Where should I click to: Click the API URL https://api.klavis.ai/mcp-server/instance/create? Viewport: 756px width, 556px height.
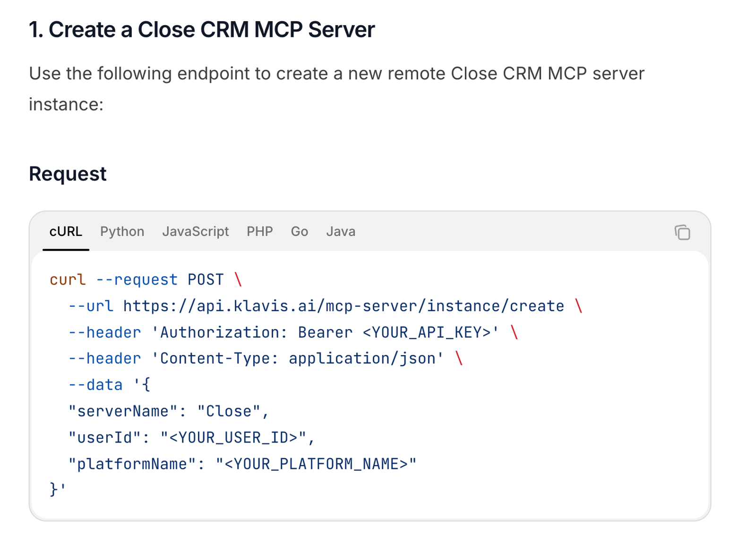click(344, 306)
